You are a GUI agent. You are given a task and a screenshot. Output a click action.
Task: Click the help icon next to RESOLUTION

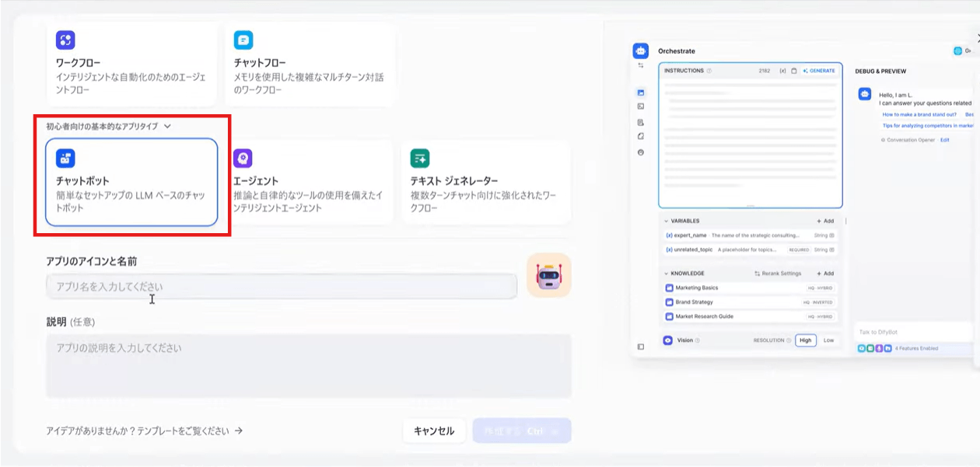(x=789, y=340)
